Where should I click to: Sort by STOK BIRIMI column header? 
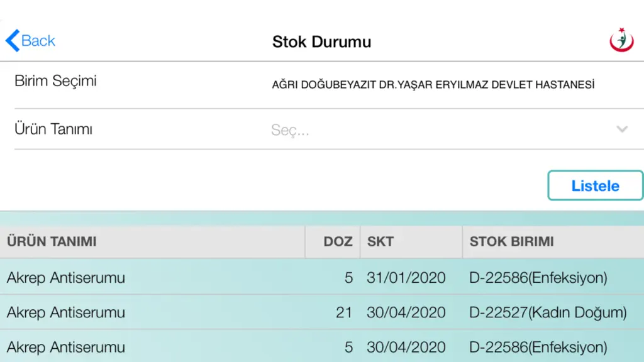click(x=511, y=241)
